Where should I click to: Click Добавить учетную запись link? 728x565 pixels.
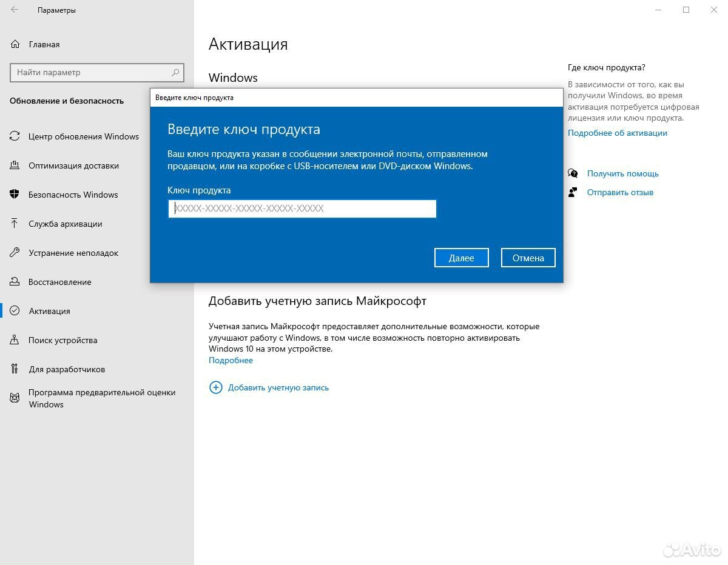[x=278, y=387]
